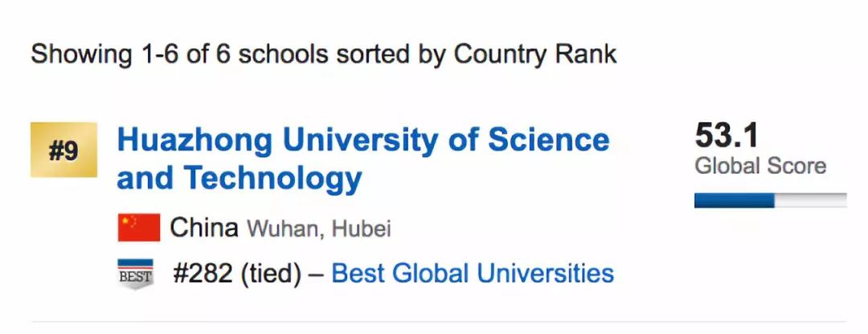868x334 pixels.
Task: Click the gold #9 country rank badge
Action: [63, 150]
